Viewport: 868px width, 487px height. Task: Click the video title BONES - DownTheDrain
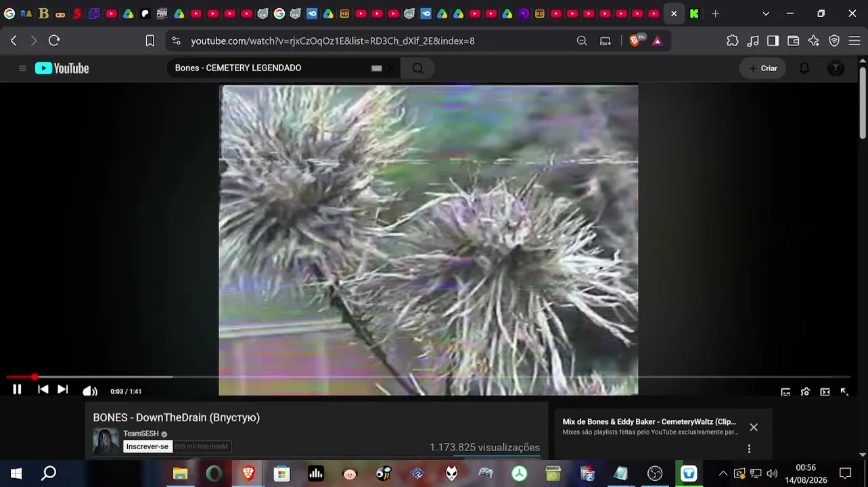[x=176, y=417]
